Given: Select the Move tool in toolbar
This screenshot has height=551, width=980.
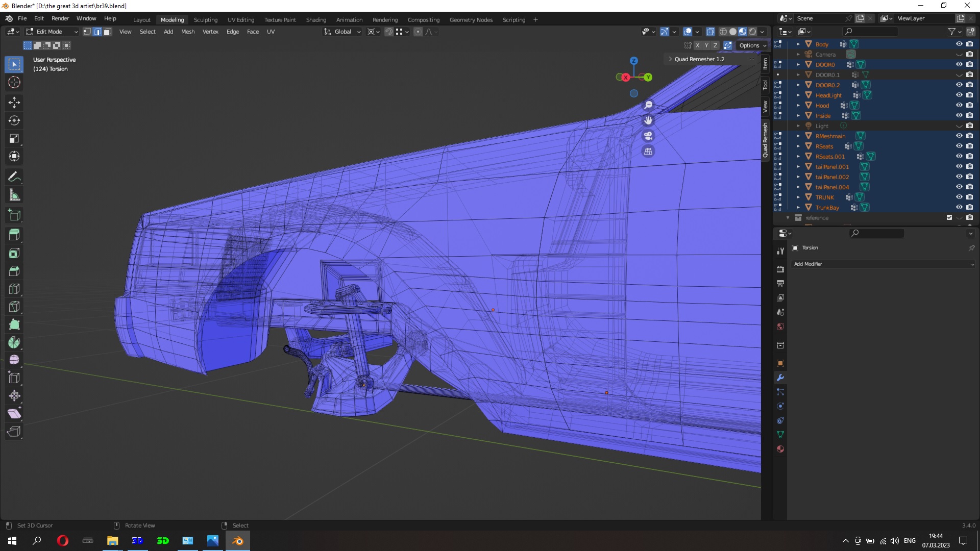Looking at the screenshot, I should coord(14,103).
